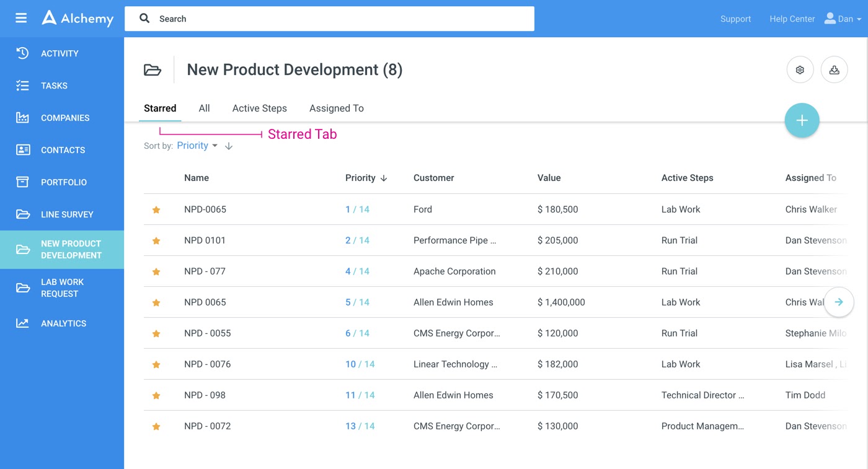Click the Assigned To column header
This screenshot has width=868, height=469.
(x=811, y=178)
